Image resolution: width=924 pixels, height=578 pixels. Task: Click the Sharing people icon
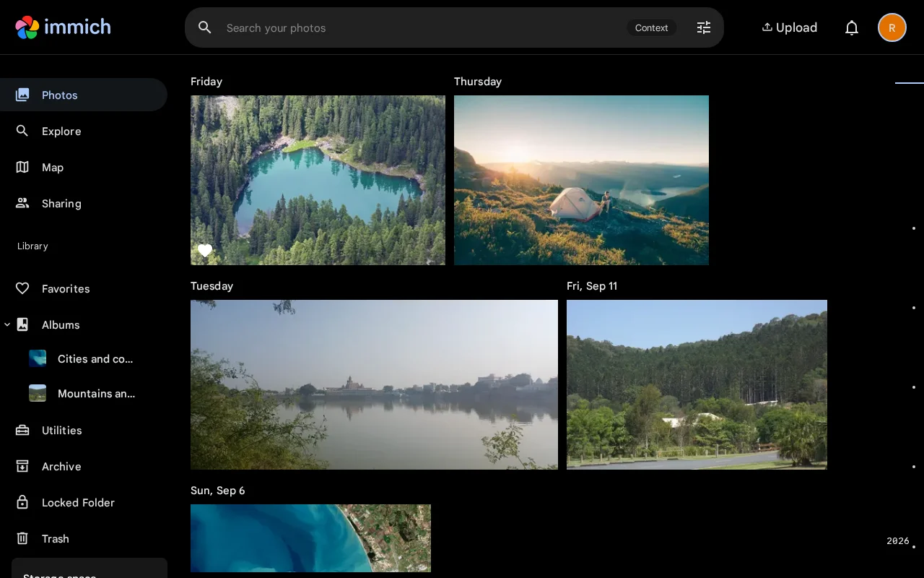(x=22, y=203)
